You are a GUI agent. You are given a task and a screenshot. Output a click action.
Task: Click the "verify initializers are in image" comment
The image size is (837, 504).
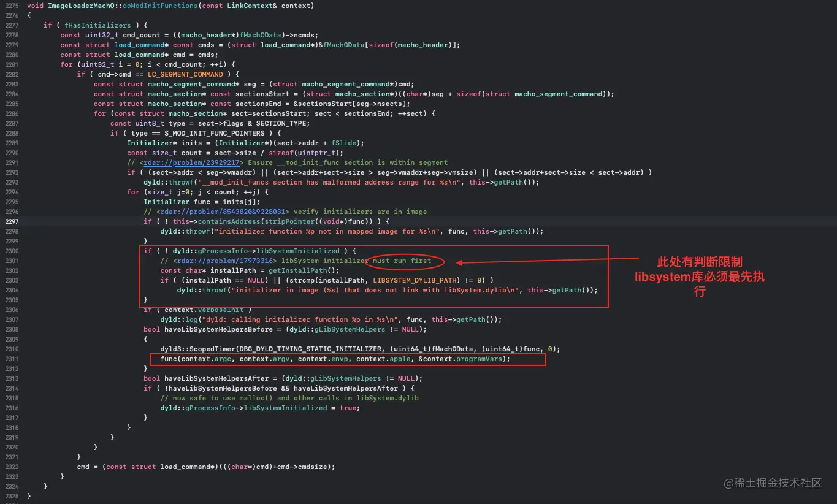[x=360, y=212]
